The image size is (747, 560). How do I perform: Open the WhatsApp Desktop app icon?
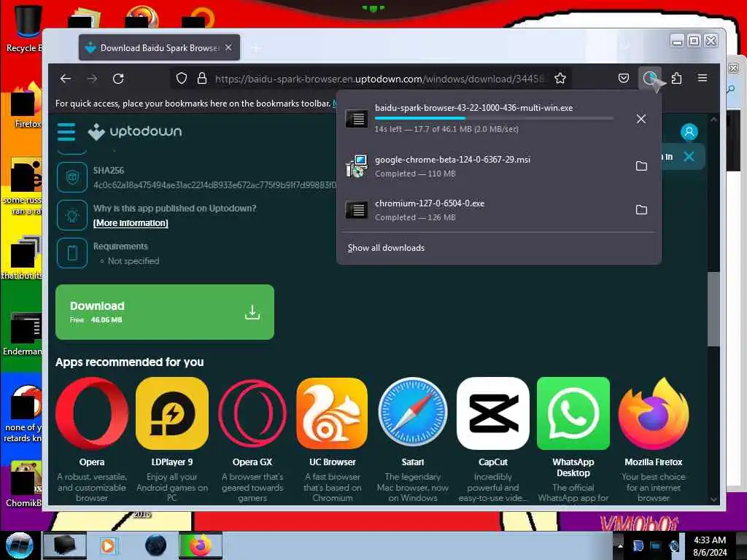click(573, 413)
